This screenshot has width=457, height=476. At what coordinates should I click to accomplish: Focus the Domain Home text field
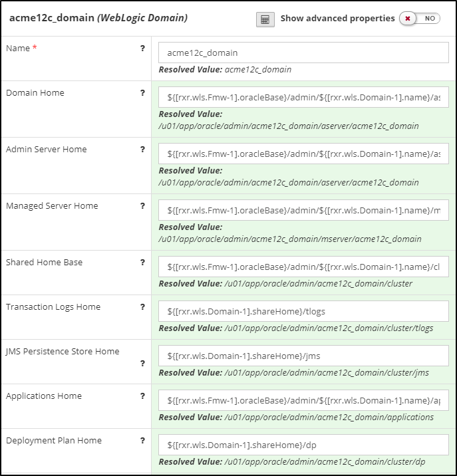(303, 98)
